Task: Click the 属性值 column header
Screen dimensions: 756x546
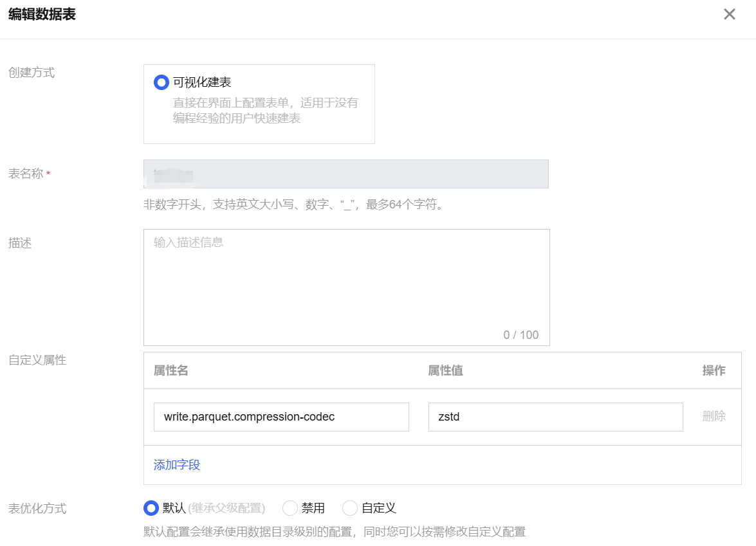Action: point(445,370)
